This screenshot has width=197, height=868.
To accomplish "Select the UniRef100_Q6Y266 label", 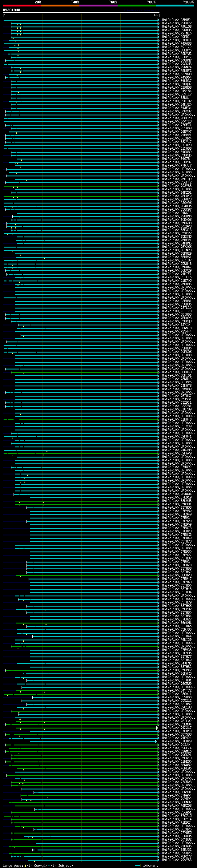I will pos(177,247).
